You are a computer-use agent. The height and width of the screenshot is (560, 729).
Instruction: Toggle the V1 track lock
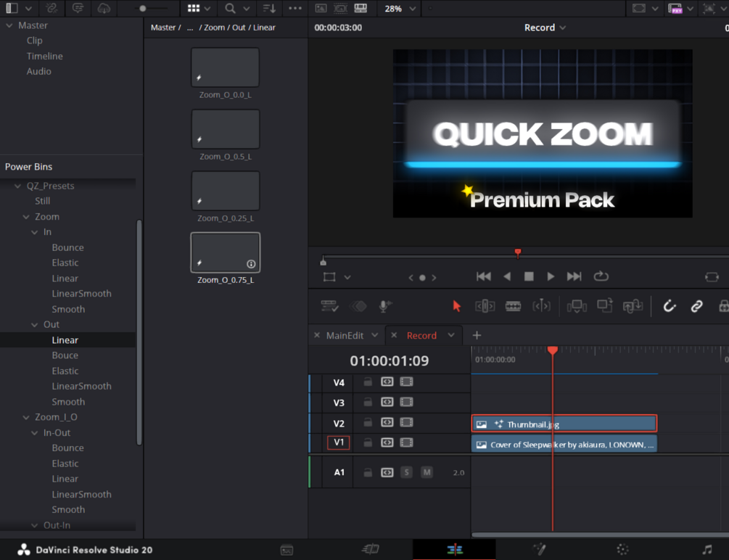tap(368, 442)
